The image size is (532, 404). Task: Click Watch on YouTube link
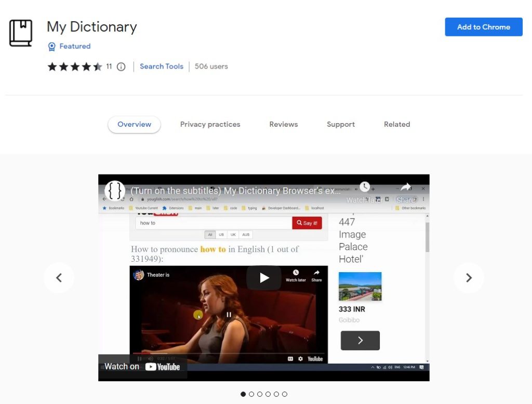coord(142,367)
